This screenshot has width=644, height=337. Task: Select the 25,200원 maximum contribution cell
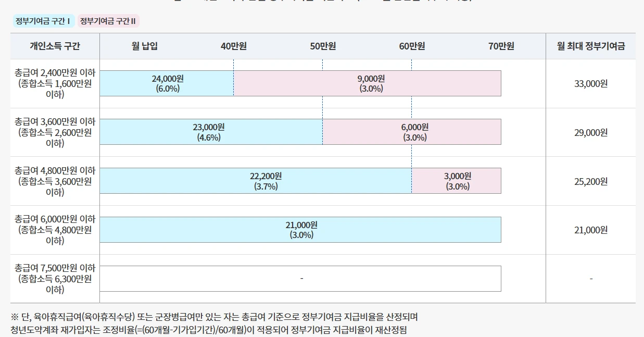coord(591,181)
